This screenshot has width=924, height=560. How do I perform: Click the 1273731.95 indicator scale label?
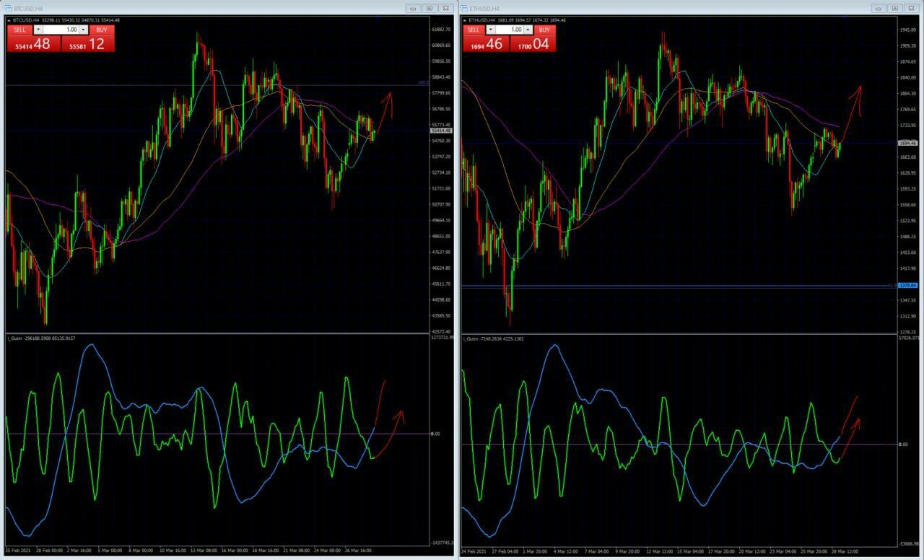point(443,338)
